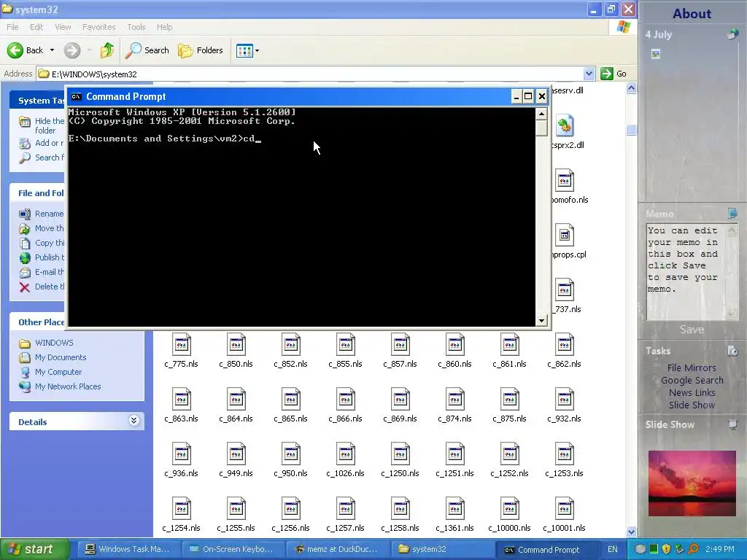Open My Computer link

[58, 373]
